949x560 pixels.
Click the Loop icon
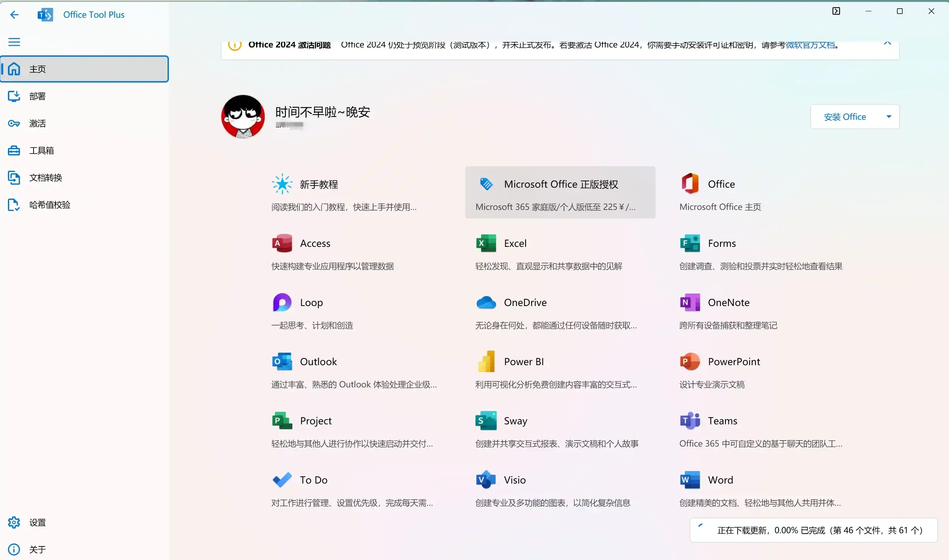pyautogui.click(x=282, y=303)
